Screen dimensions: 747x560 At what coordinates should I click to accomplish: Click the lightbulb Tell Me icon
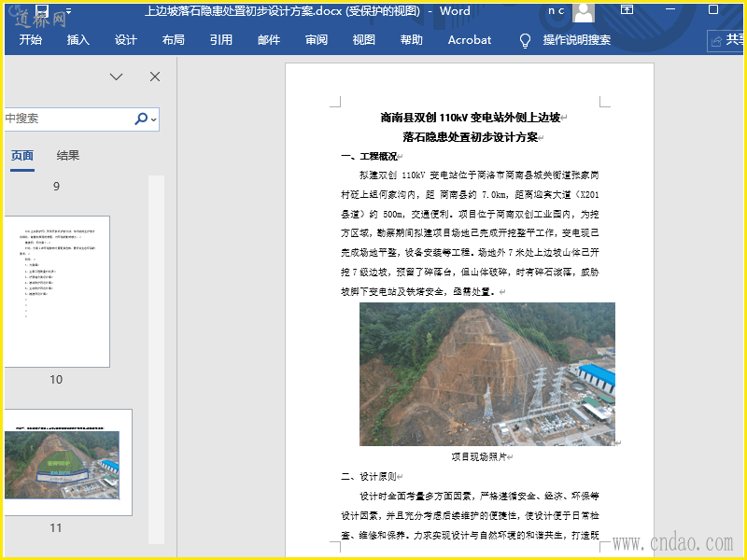click(x=525, y=40)
